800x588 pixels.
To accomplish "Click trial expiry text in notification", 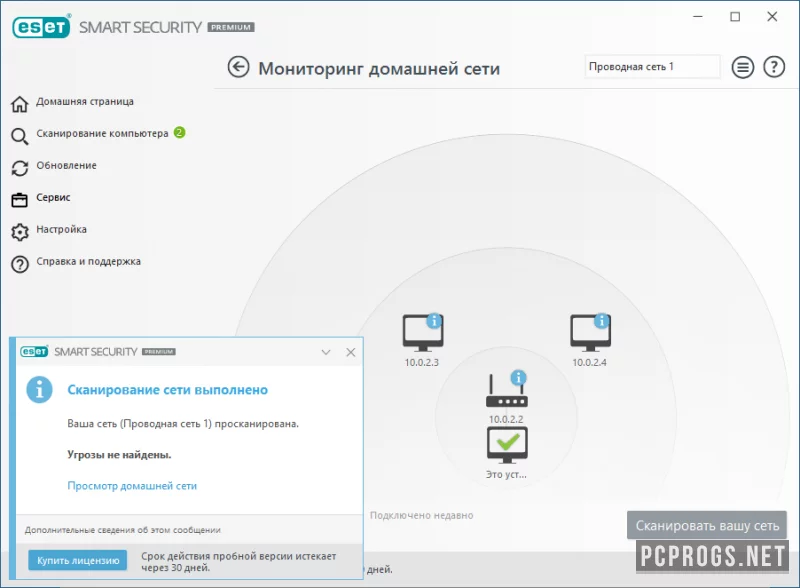I will [x=239, y=561].
